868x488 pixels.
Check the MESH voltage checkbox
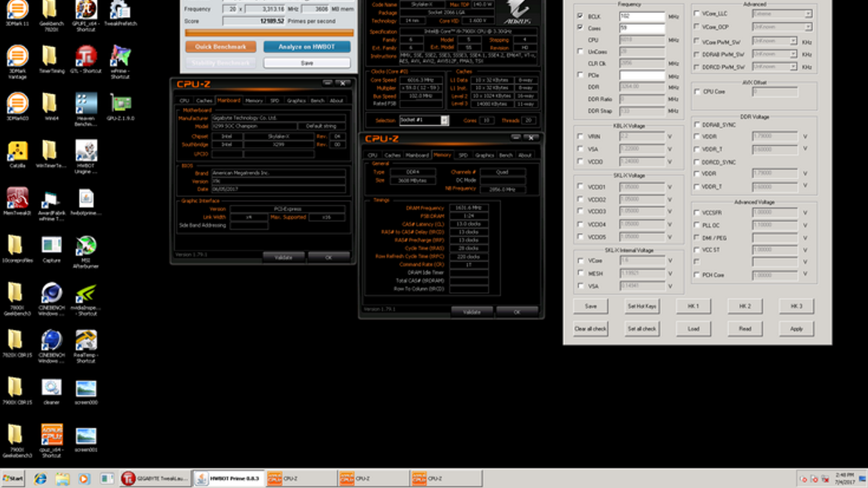click(x=580, y=273)
